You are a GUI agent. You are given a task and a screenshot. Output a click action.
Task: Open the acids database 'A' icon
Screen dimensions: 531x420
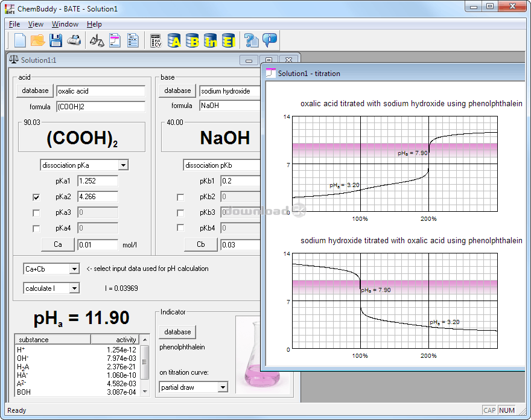[x=174, y=40]
